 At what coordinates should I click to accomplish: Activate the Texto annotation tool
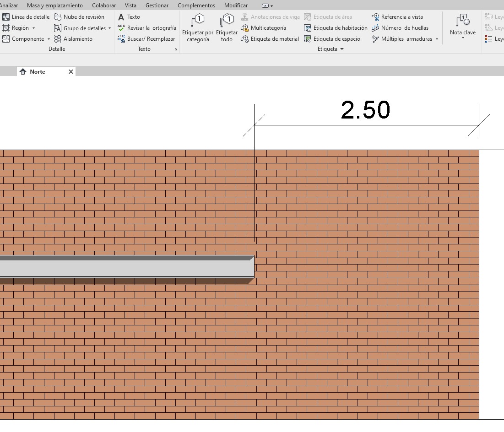pyautogui.click(x=129, y=17)
